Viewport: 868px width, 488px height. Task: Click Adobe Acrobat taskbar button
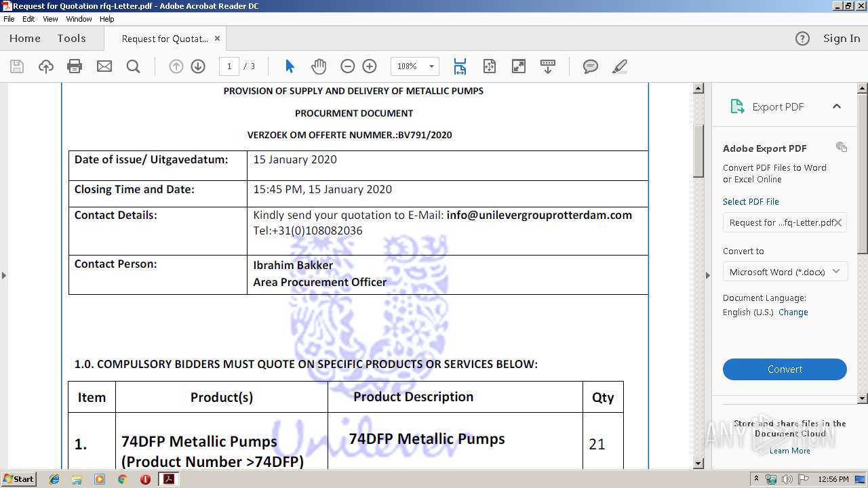(x=168, y=479)
